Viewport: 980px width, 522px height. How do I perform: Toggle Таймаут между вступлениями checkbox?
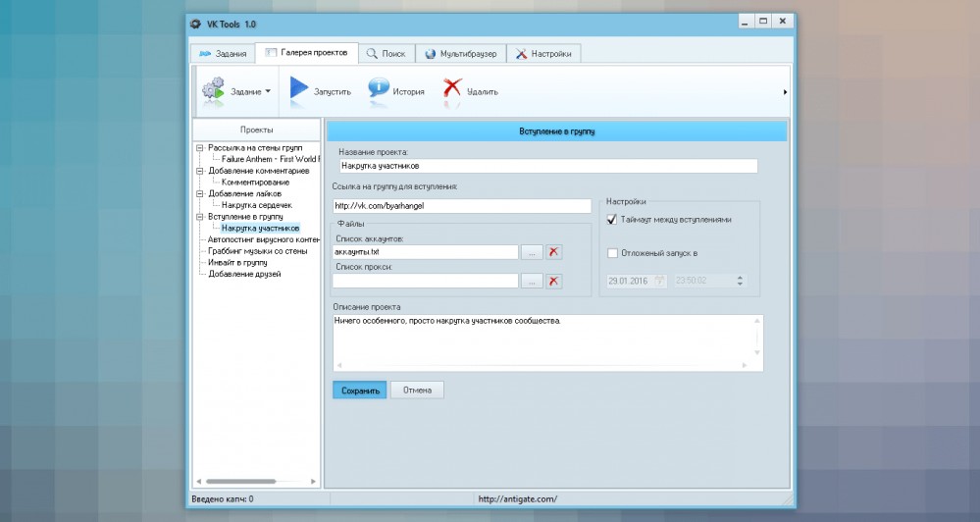click(x=612, y=220)
